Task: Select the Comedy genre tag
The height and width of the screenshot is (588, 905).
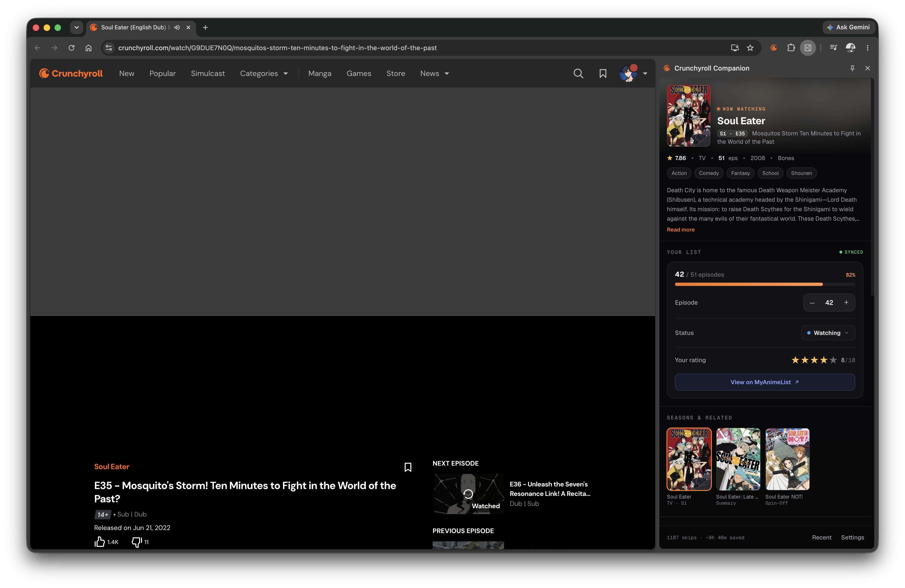Action: pos(708,173)
